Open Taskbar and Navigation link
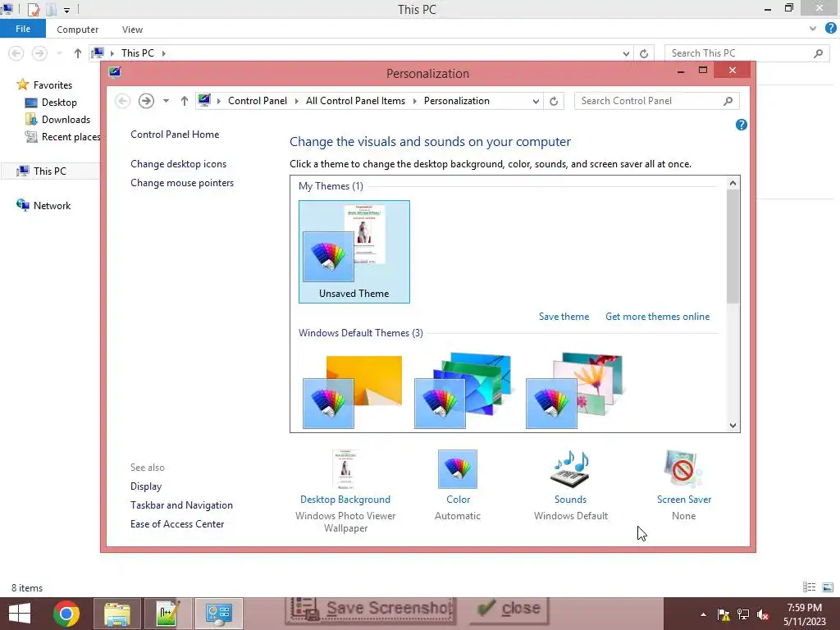The width and height of the screenshot is (840, 630). 181,505
